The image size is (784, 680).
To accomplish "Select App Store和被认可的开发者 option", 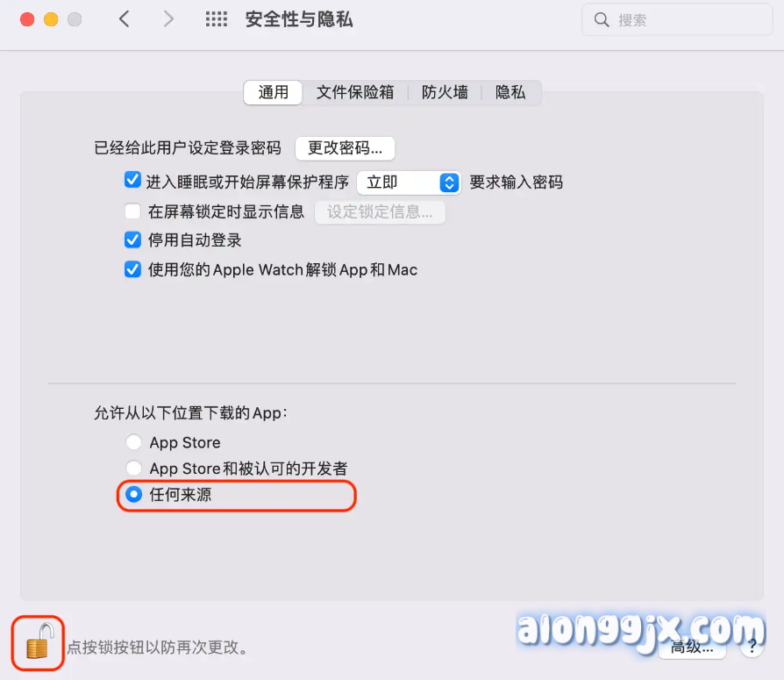I will 133,468.
